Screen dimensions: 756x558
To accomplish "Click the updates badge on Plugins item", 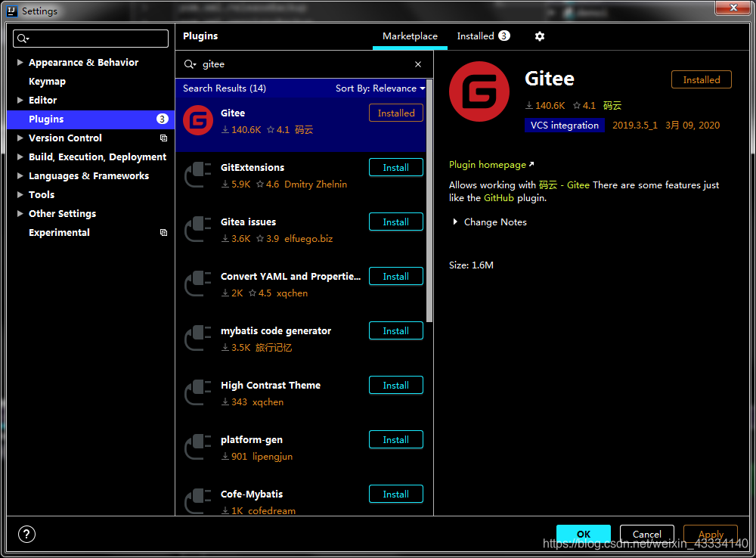I will tap(162, 119).
